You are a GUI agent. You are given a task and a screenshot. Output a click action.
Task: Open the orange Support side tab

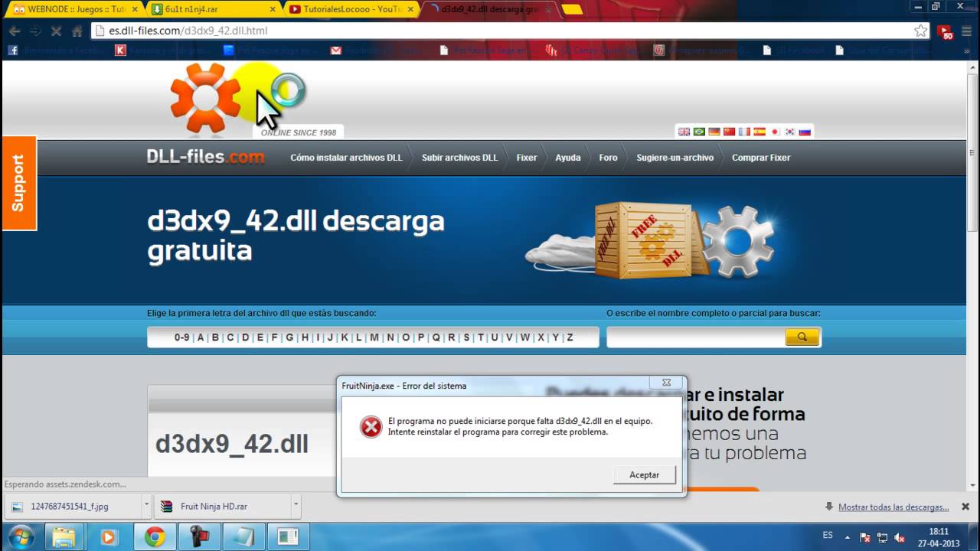pos(19,183)
